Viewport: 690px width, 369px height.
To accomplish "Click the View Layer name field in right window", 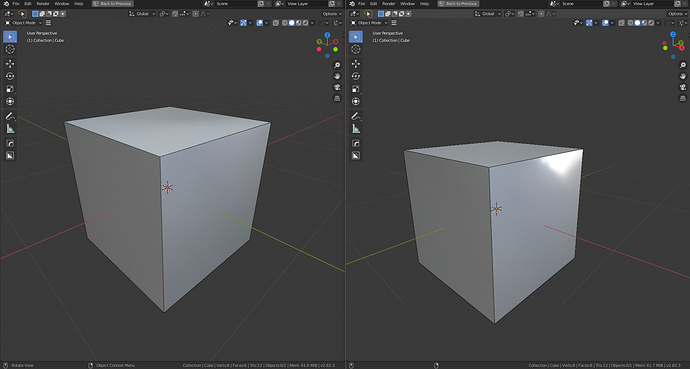I will 653,4.
